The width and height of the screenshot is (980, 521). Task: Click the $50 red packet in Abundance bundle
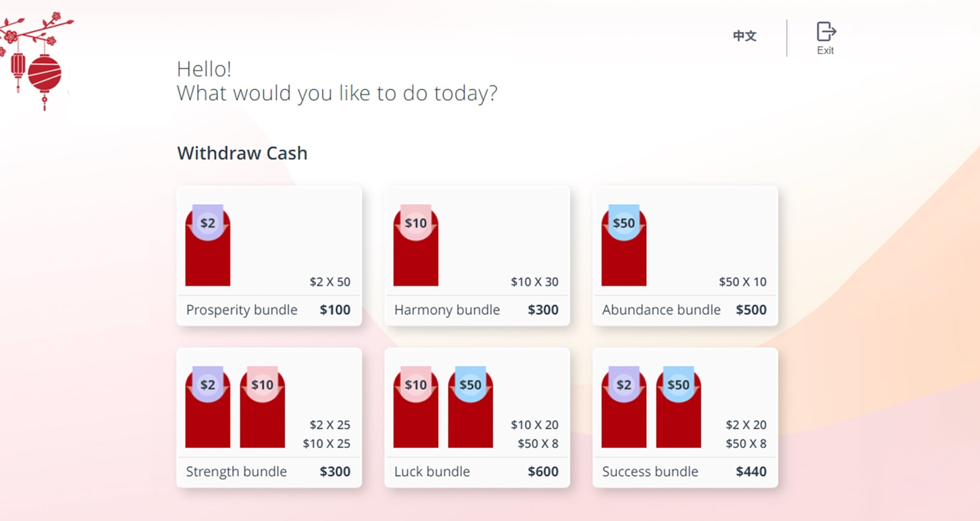[x=623, y=245]
